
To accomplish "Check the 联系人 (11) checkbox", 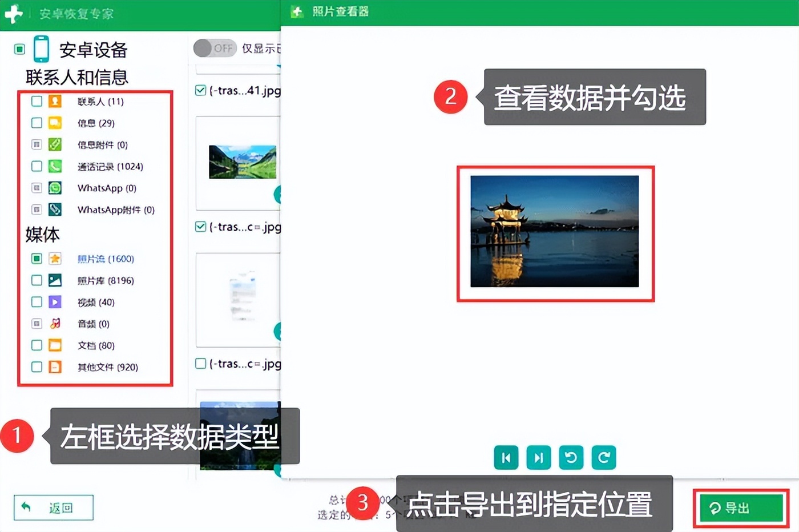I will pyautogui.click(x=36, y=101).
